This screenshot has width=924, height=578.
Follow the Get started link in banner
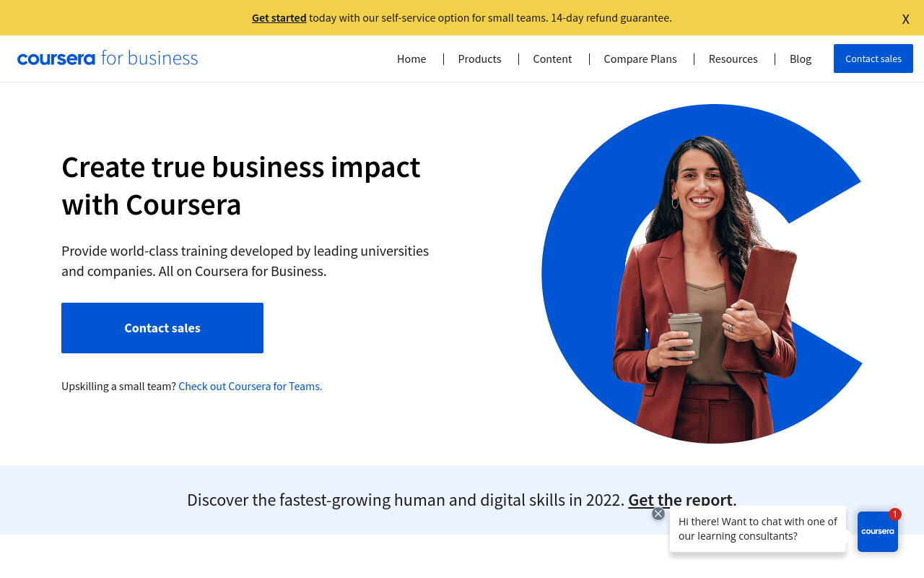click(x=279, y=17)
